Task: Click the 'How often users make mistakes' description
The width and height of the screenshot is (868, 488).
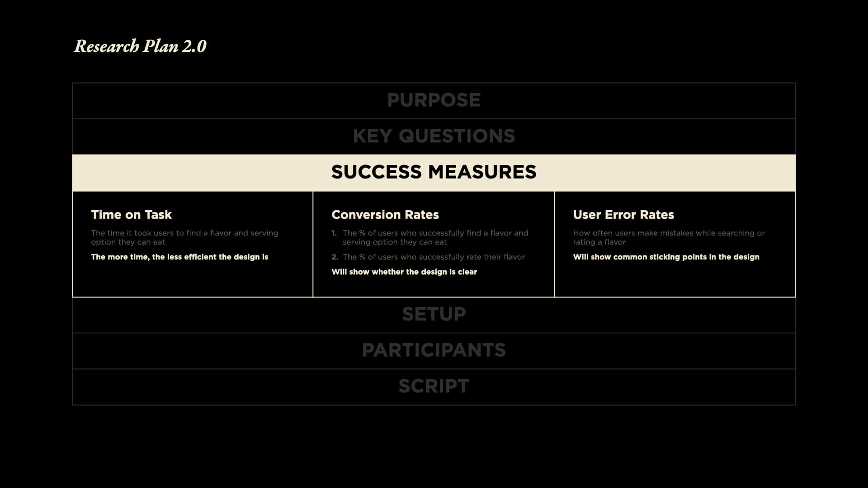Action: coord(669,238)
